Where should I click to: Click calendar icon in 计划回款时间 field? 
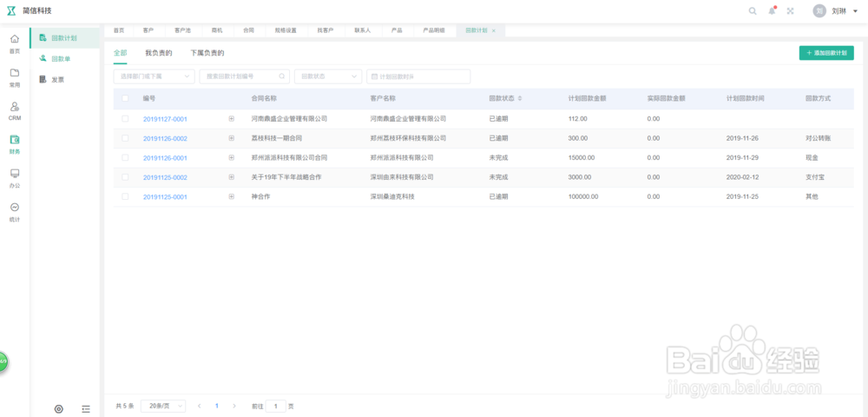tap(375, 76)
